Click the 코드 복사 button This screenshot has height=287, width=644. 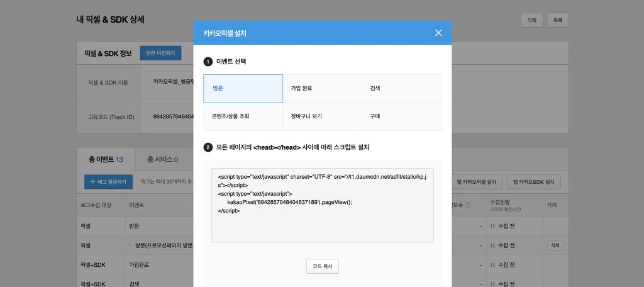pos(323,266)
